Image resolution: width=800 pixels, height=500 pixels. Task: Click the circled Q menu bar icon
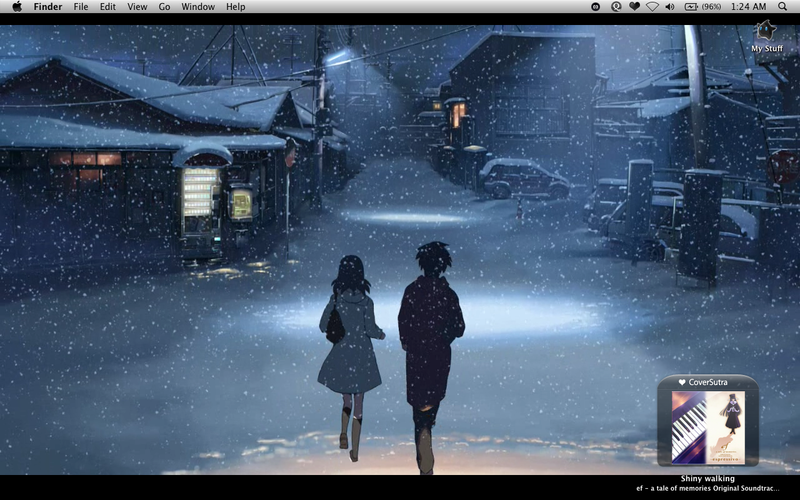[x=616, y=7]
